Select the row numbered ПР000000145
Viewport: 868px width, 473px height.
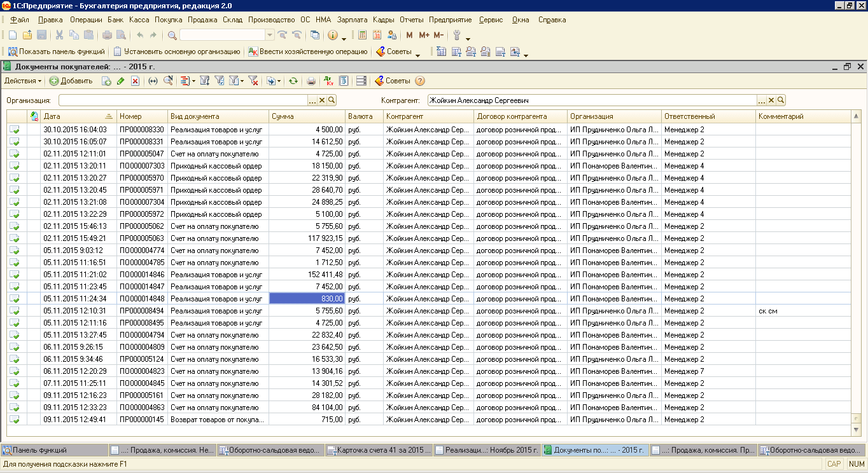(429, 420)
